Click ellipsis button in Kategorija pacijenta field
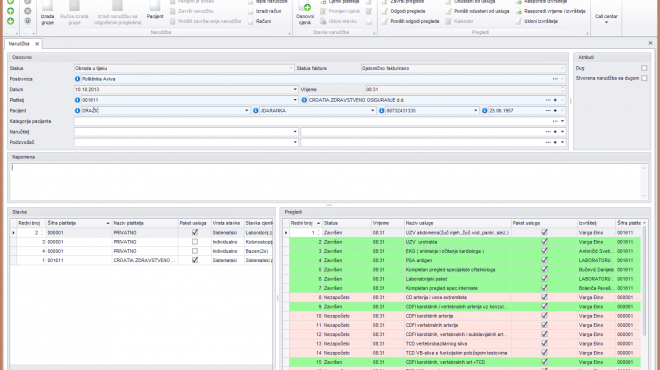Image resolution: width=660 pixels, height=370 pixels. coord(555,121)
